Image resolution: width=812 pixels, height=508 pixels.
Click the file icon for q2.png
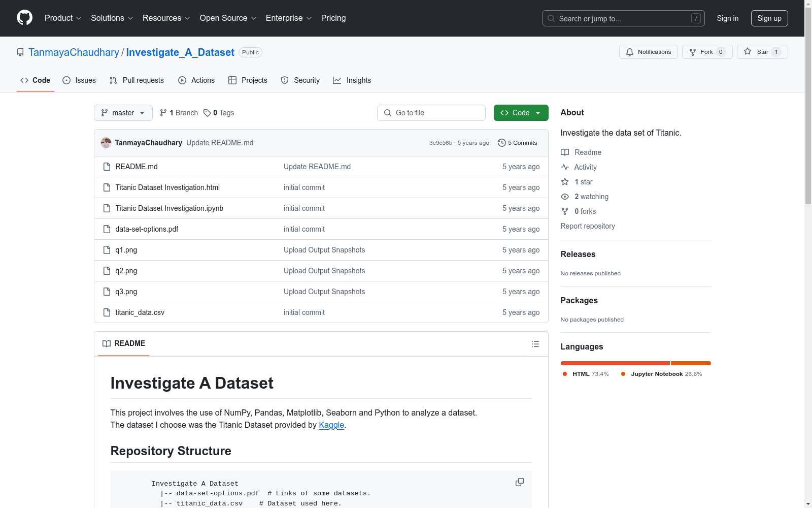[x=107, y=271]
